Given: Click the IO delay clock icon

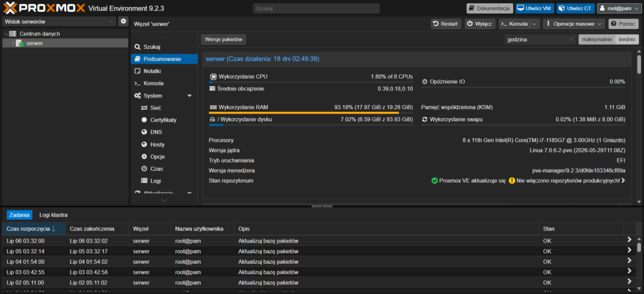Looking at the screenshot, I should [x=425, y=82].
